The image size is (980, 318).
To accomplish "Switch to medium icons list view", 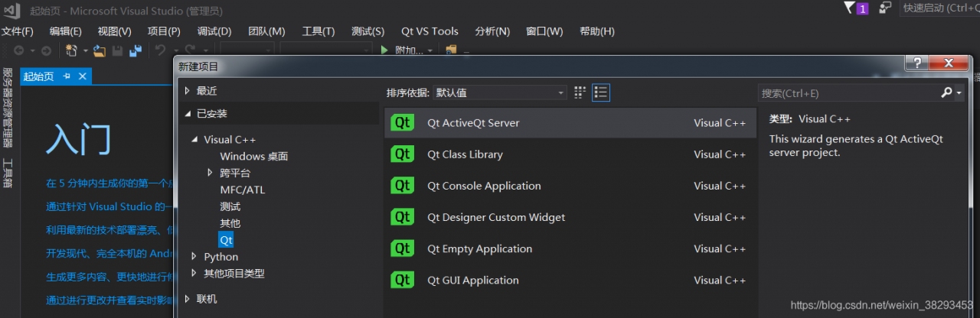I will (x=601, y=92).
